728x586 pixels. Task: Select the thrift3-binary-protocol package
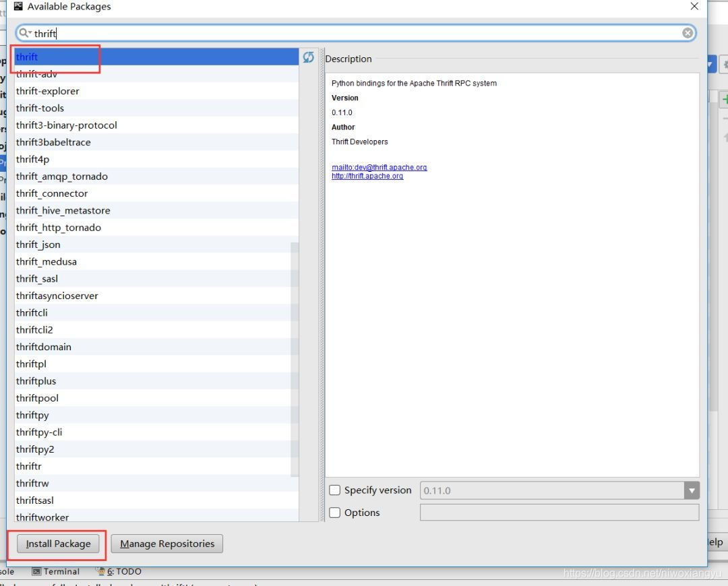(x=156, y=125)
